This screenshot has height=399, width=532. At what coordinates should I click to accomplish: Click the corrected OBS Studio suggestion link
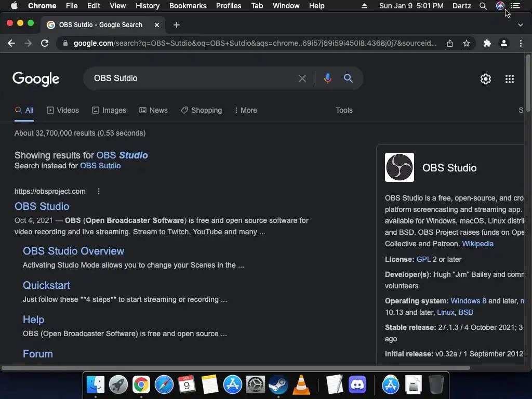tap(122, 155)
